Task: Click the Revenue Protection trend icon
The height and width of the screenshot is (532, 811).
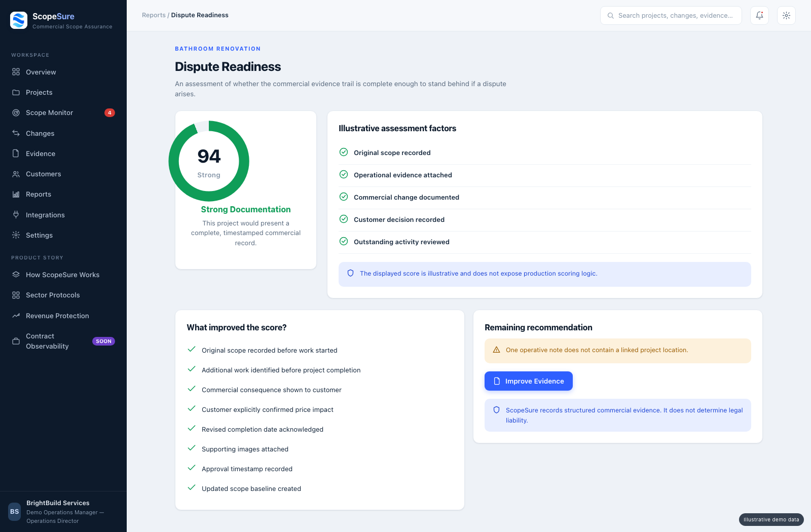Action: pyautogui.click(x=16, y=316)
